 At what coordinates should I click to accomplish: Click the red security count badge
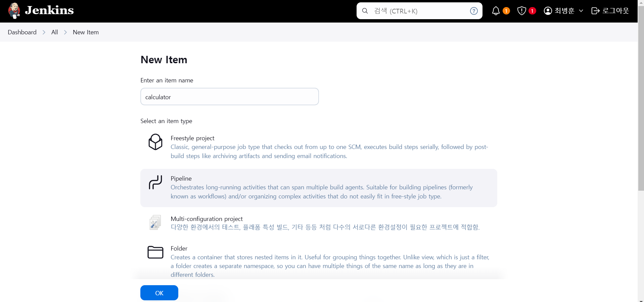tap(532, 11)
